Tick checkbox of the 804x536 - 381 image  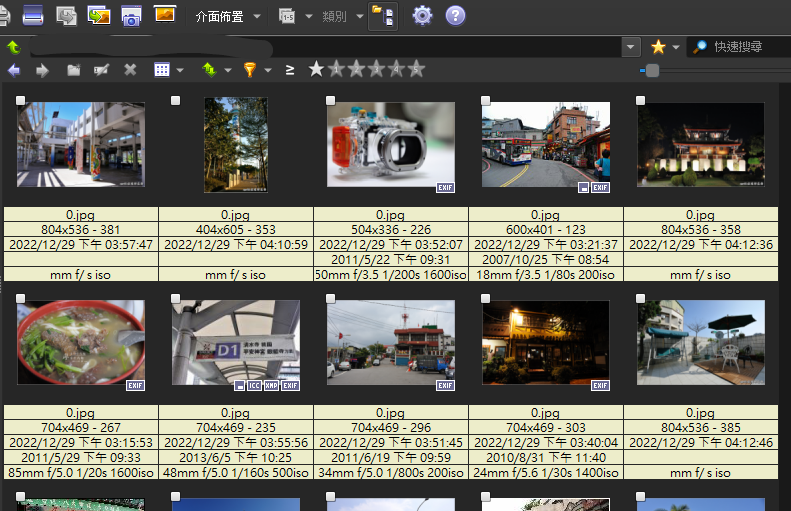coord(21,100)
